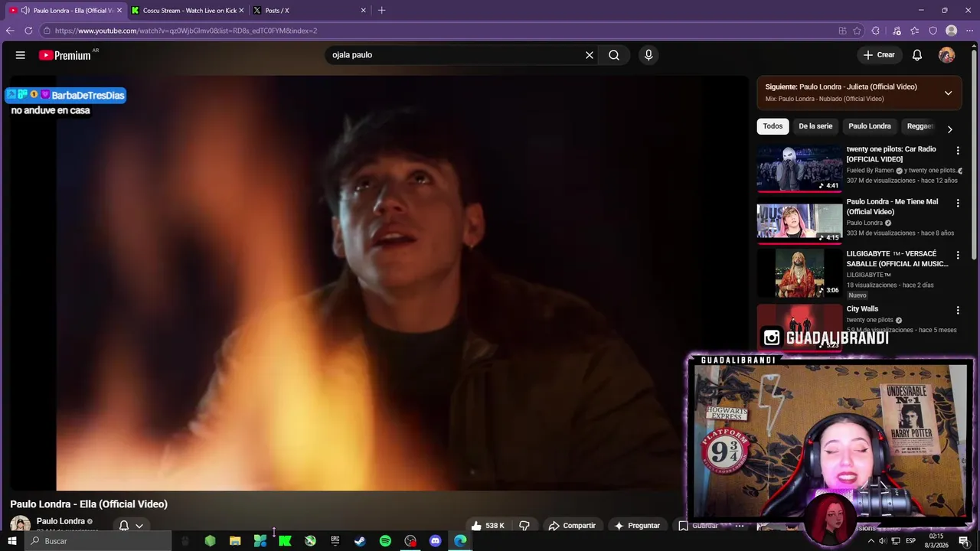The image size is (980, 551).
Task: Select the Paulo Londra filter chip
Action: 870,126
